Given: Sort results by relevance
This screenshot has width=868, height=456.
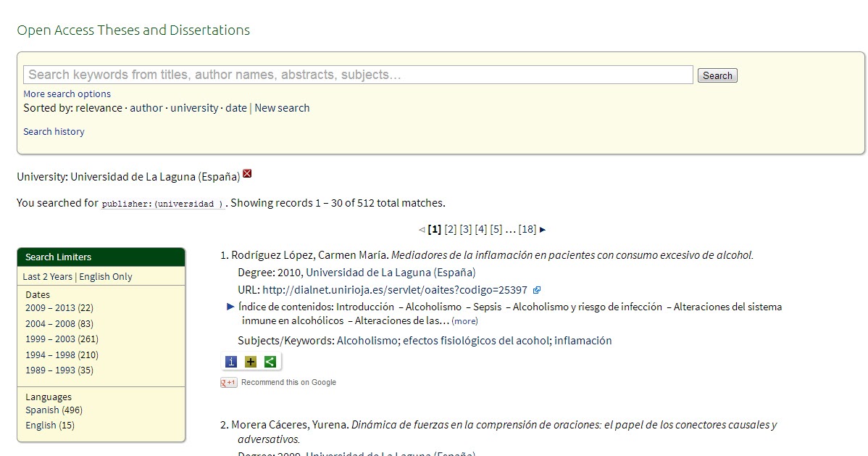Looking at the screenshot, I should tap(99, 108).
